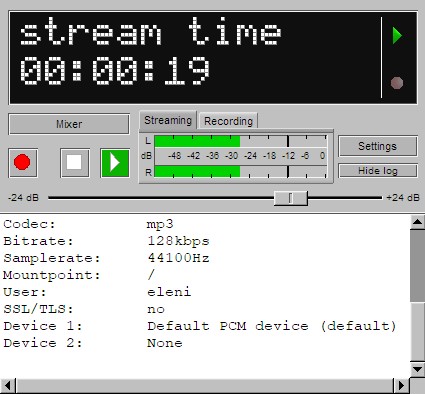Click the log horizontal scrollbar left arrow

click(x=8, y=386)
